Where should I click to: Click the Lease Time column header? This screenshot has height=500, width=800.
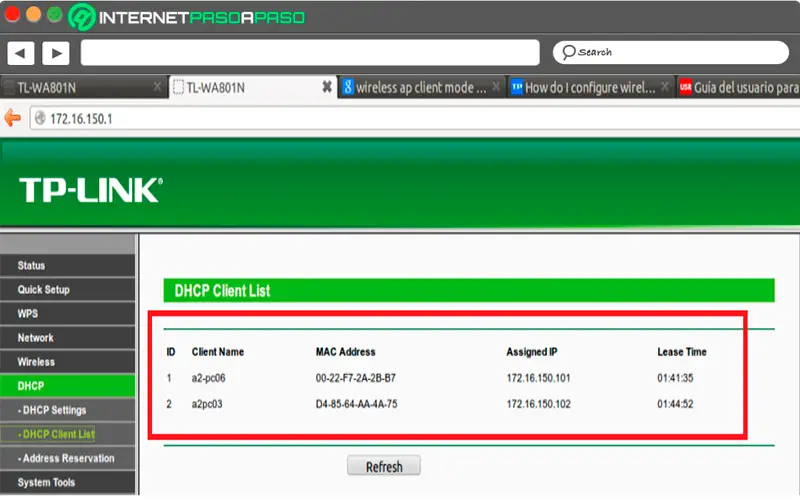point(682,352)
